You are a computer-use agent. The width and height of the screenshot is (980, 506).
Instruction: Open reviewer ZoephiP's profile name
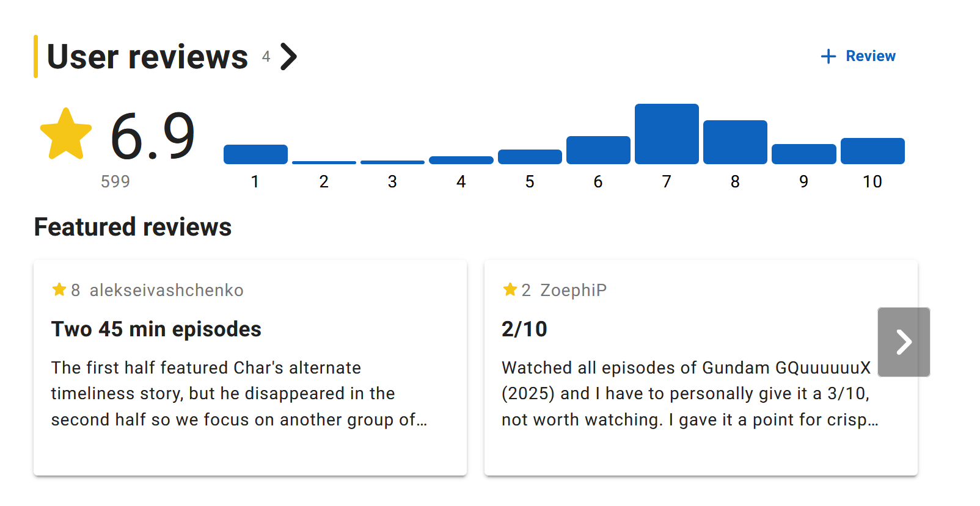573,290
